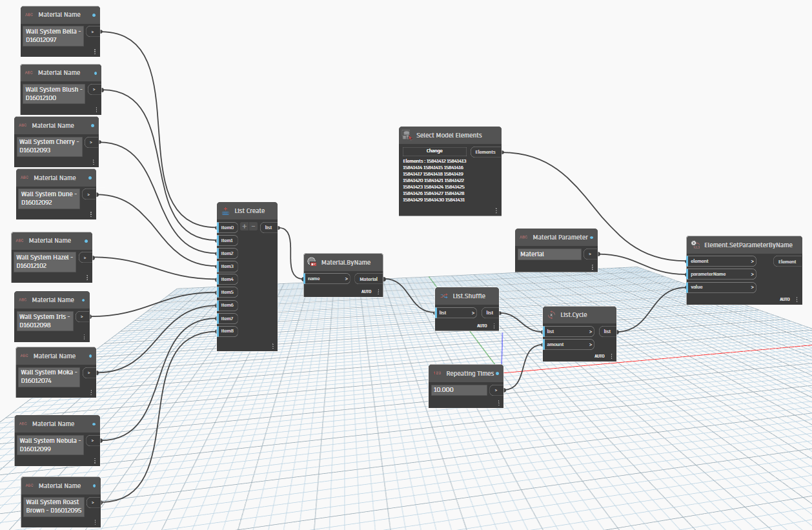Open the three-dot menu on Select Model Elements node

click(x=496, y=210)
